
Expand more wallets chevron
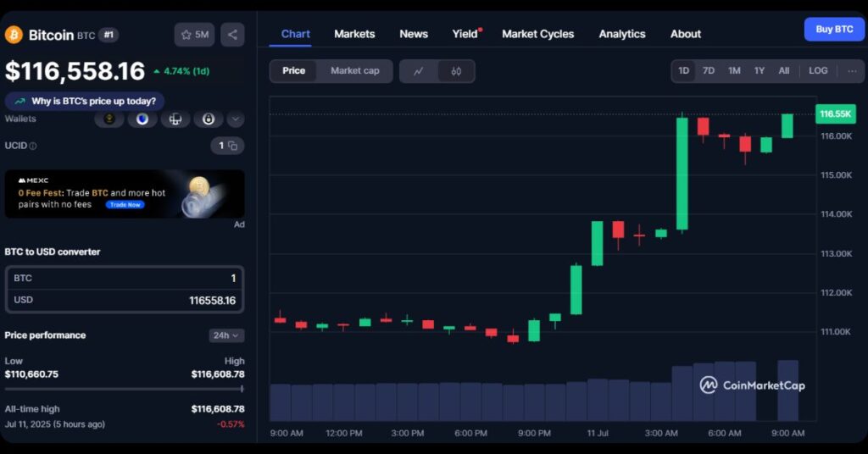coord(236,119)
